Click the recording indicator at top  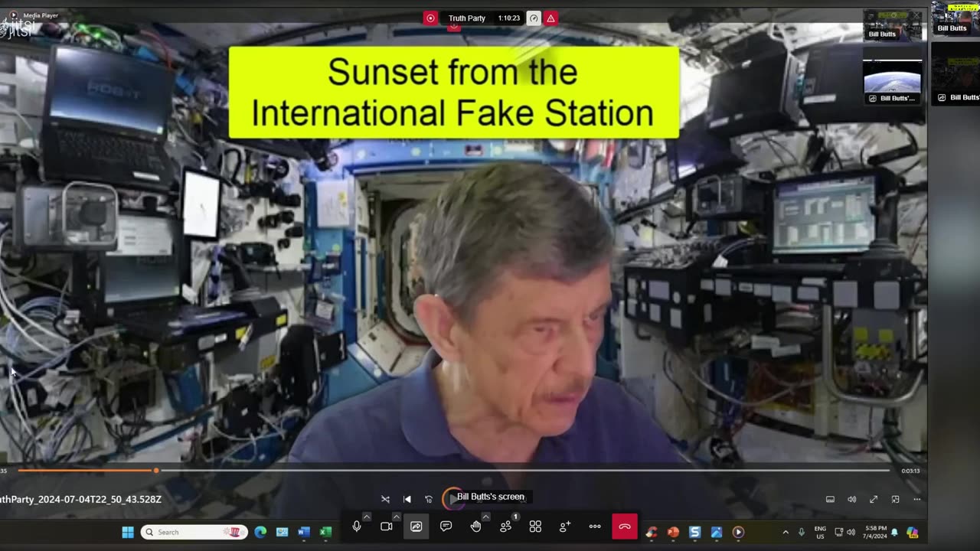click(430, 18)
